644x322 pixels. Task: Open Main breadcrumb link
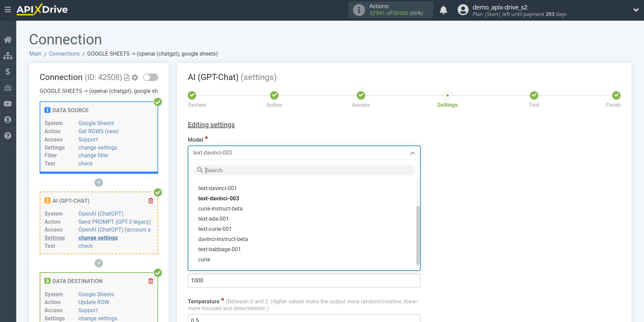coord(35,54)
